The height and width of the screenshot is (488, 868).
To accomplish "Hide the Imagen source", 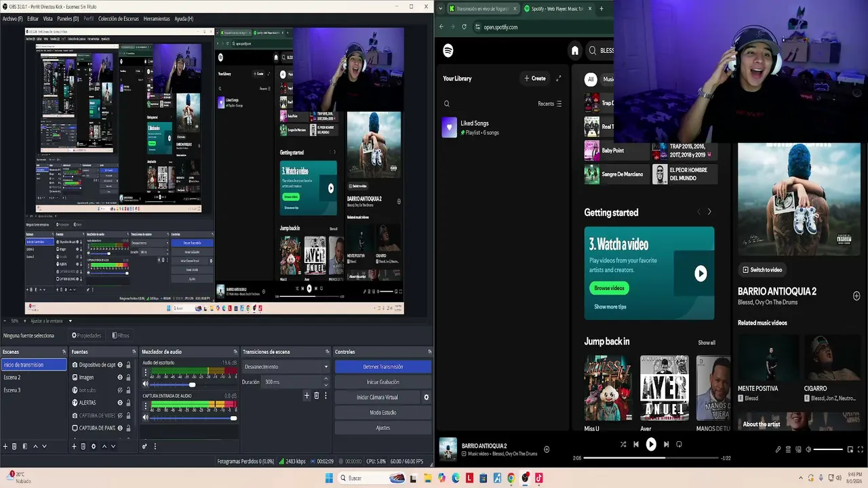I will 120,378.
